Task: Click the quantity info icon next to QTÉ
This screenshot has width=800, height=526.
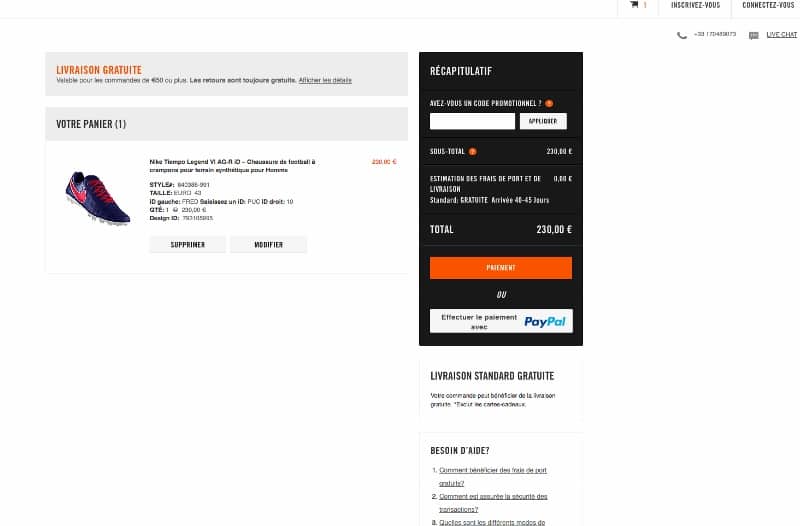Action: tap(175, 210)
